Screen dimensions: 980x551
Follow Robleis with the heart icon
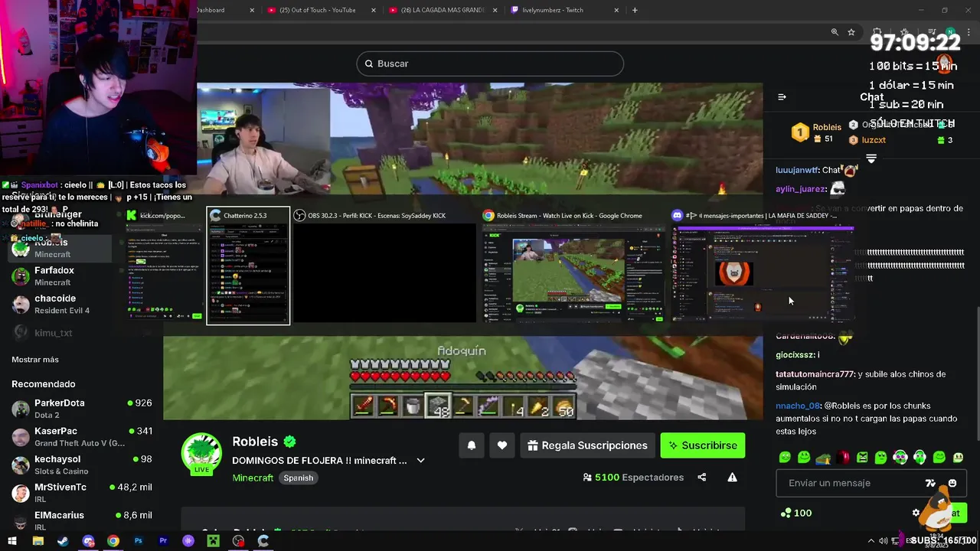[x=502, y=445]
